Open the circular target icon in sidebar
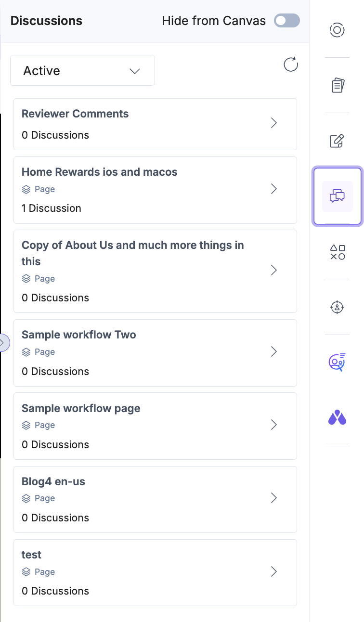364x622 pixels. 337,30
